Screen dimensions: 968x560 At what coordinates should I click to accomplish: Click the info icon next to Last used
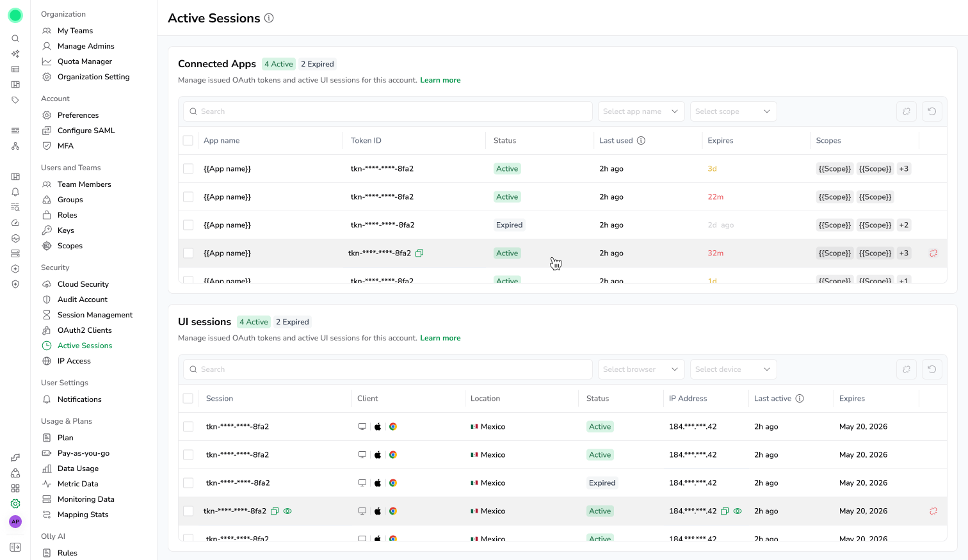point(641,141)
